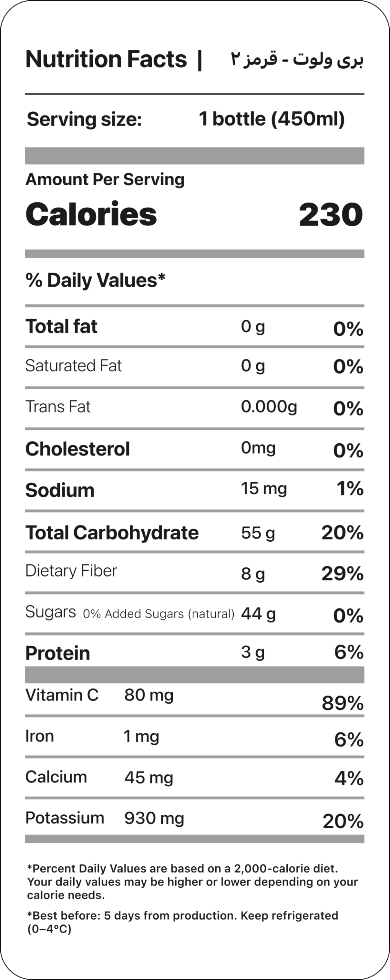Click the % Daily Values* heading

point(95,280)
